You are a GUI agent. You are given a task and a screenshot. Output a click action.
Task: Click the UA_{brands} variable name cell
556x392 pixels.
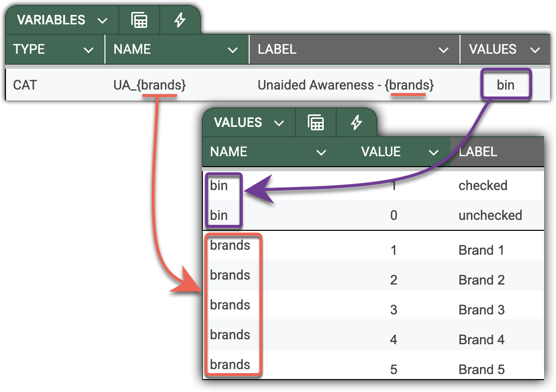click(x=150, y=85)
